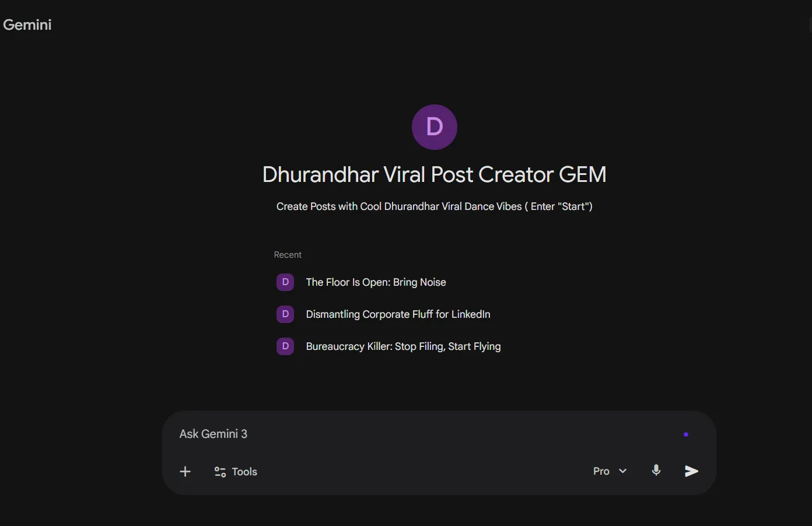Open The Floor Is Open: Bring Noise chat
Viewport: 812px width, 526px height.
376,282
